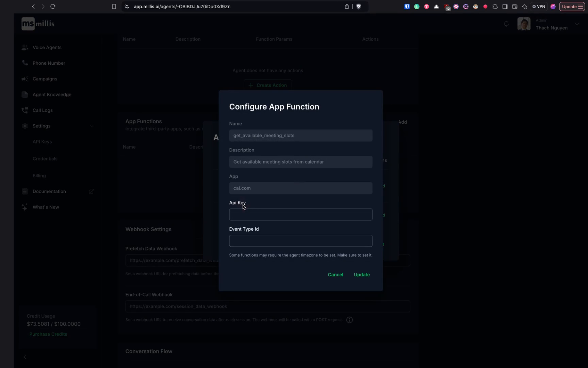
Task: Select the Voice Agents sidebar icon
Action: point(24,47)
